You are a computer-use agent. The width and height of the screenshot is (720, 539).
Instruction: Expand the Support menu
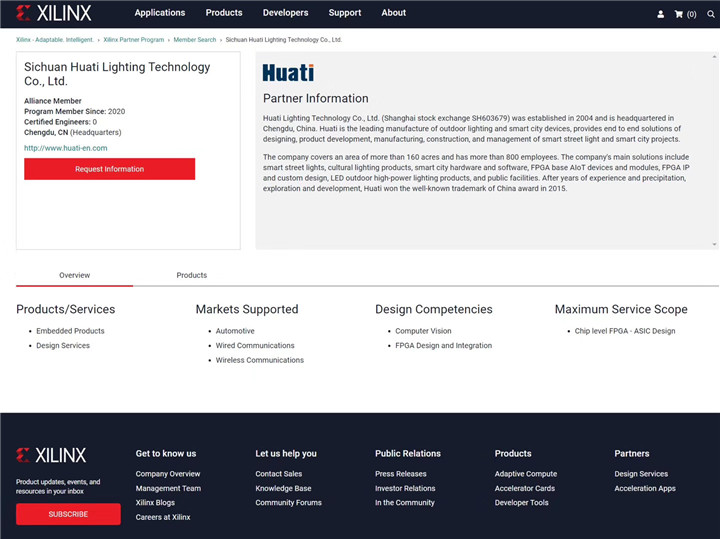point(345,13)
